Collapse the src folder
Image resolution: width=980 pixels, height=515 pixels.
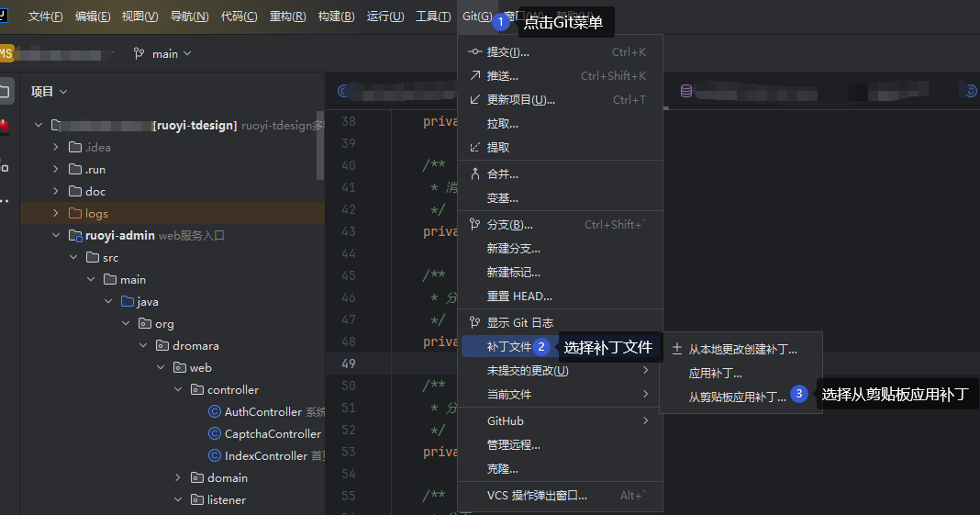(73, 257)
